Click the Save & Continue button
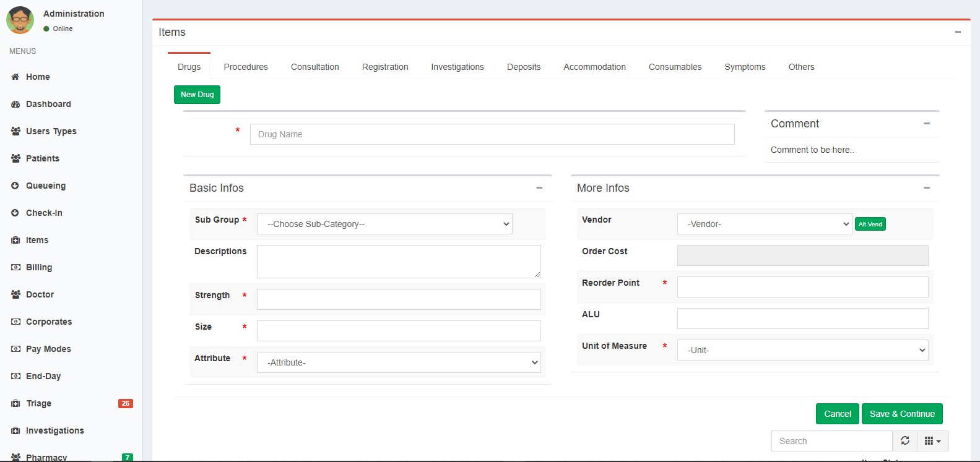980x462 pixels. pos(902,414)
